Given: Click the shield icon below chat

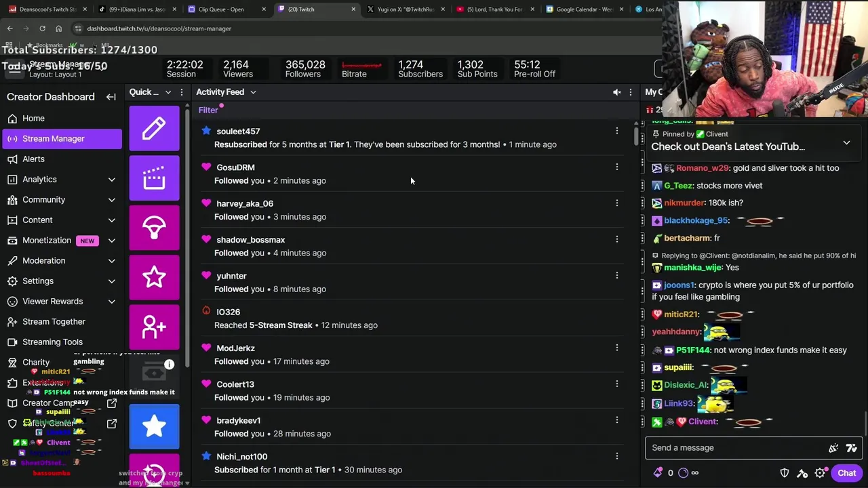Looking at the screenshot, I should point(785,473).
